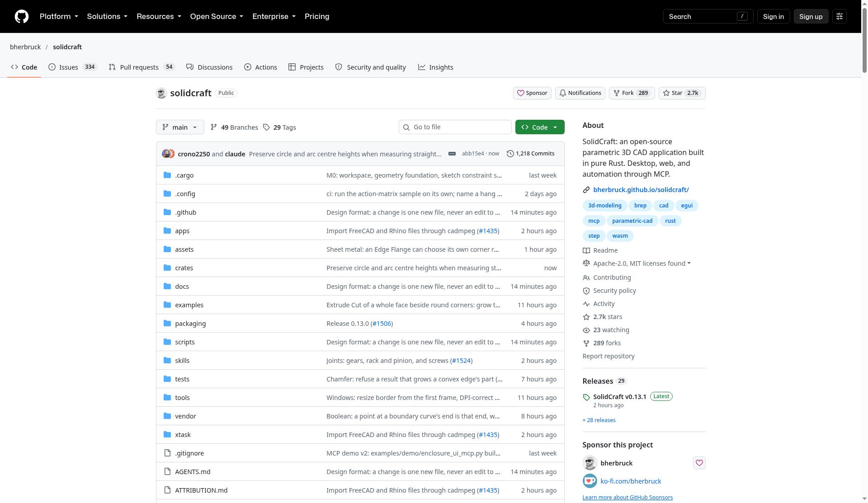868x503 pixels.
Task: Click the Go to file input
Action: tap(455, 127)
